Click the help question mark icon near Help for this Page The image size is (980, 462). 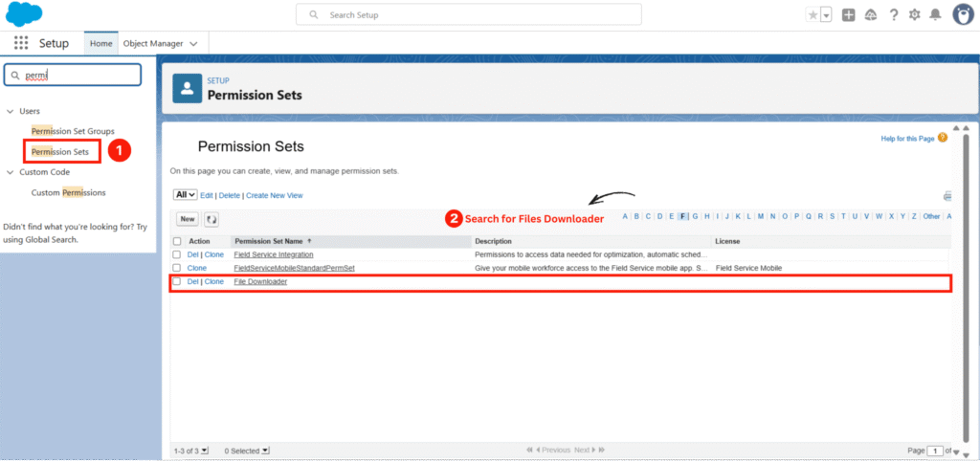coord(943,138)
